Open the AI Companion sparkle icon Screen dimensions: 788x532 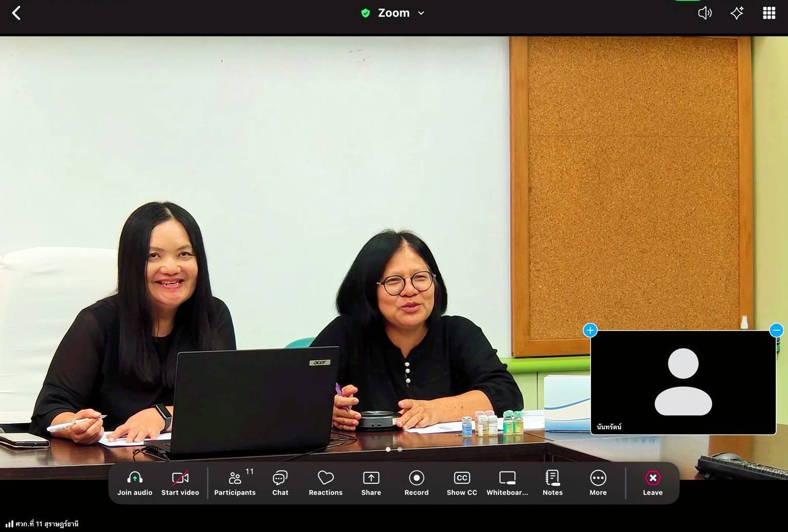click(737, 13)
